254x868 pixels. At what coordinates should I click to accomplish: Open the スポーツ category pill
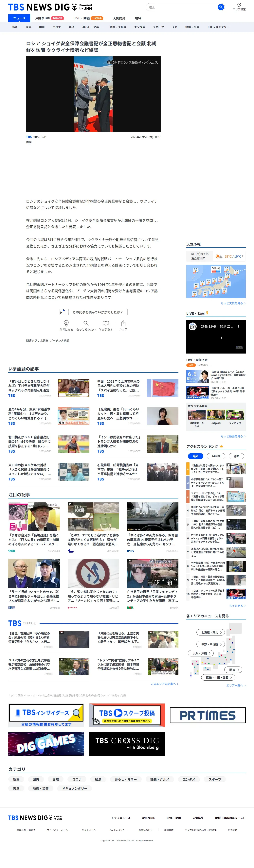pyautogui.click(x=214, y=779)
